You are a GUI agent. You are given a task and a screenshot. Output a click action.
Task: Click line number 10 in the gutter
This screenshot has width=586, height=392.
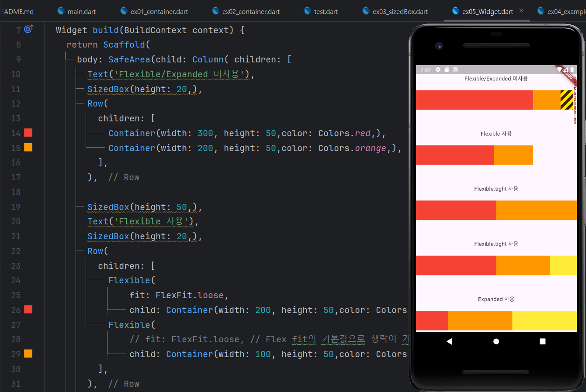click(16, 74)
